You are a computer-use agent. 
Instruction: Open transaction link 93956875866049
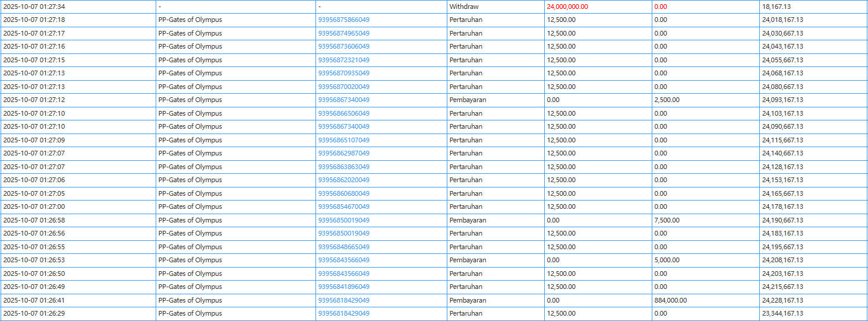pos(343,20)
